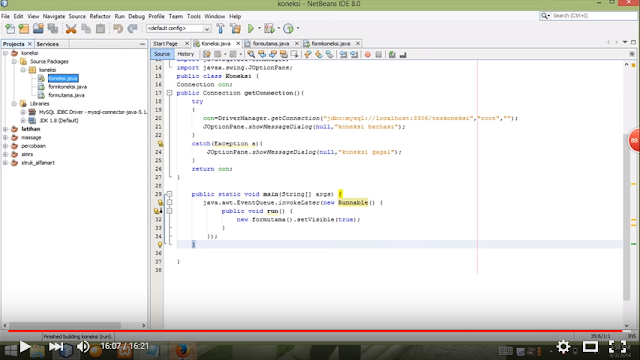Switch to the Services panel tab
640x360 pixels.
[47, 44]
